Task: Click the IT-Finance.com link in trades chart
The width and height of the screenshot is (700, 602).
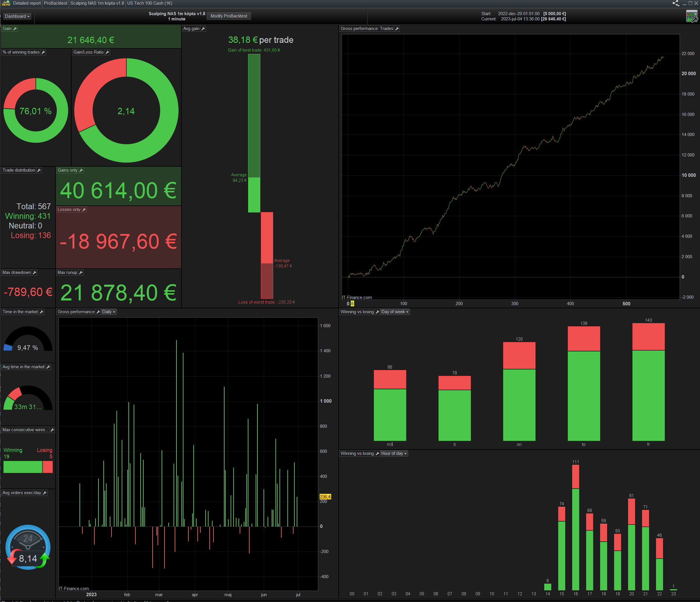Action: pyautogui.click(x=357, y=298)
